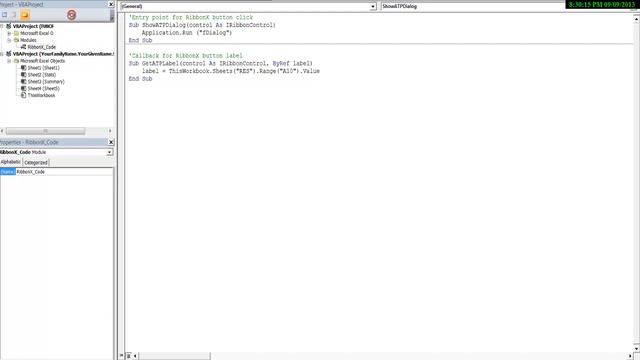Image resolution: width=640 pixels, height=360 pixels.
Task: Select ThisWorkbook in project tree
Action: [41, 96]
